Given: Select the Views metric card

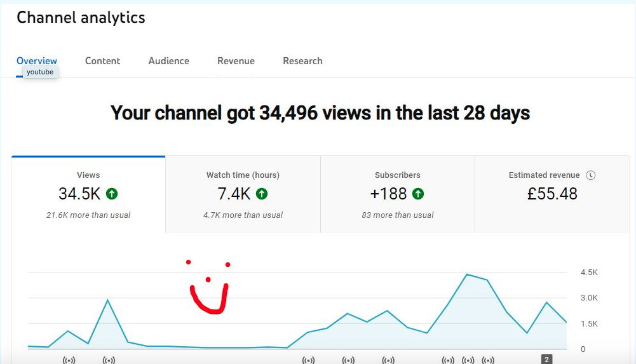Looking at the screenshot, I should pyautogui.click(x=88, y=194).
